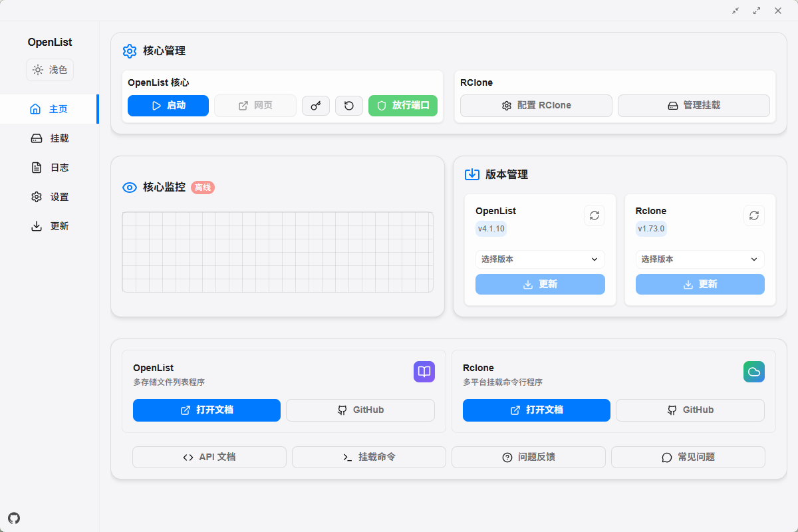Toggle the 放行端口 firewall button
Viewport: 798px width, 532px height.
[x=403, y=106]
